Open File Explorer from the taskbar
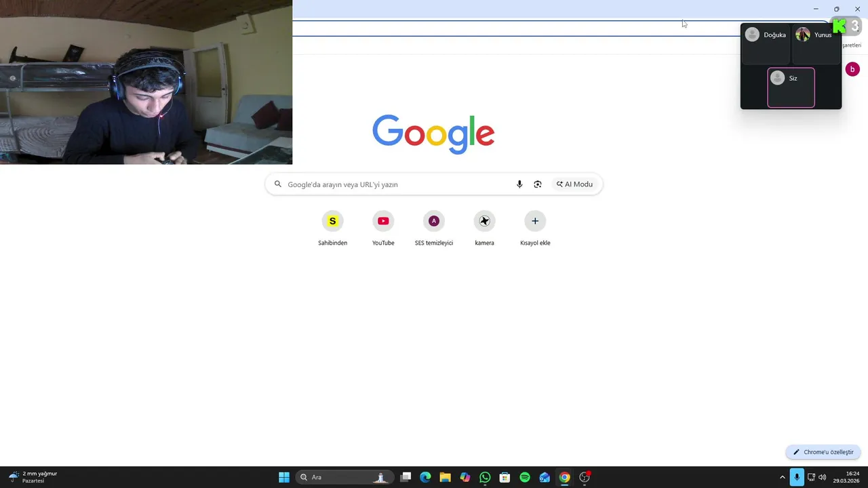This screenshot has height=488, width=868. click(x=445, y=477)
